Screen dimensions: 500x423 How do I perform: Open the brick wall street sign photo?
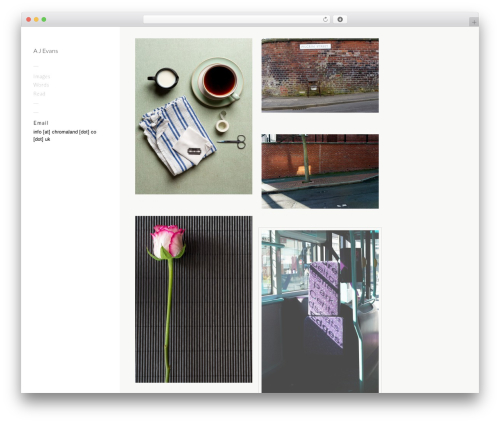[x=320, y=76]
